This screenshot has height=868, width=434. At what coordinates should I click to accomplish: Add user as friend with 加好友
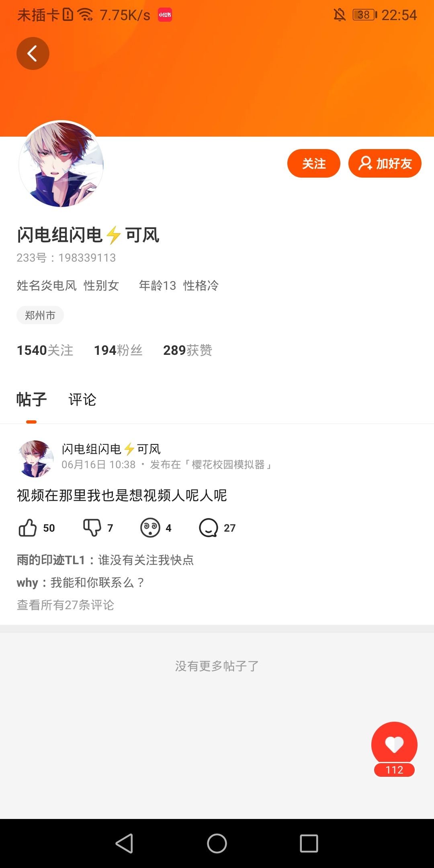point(385,163)
